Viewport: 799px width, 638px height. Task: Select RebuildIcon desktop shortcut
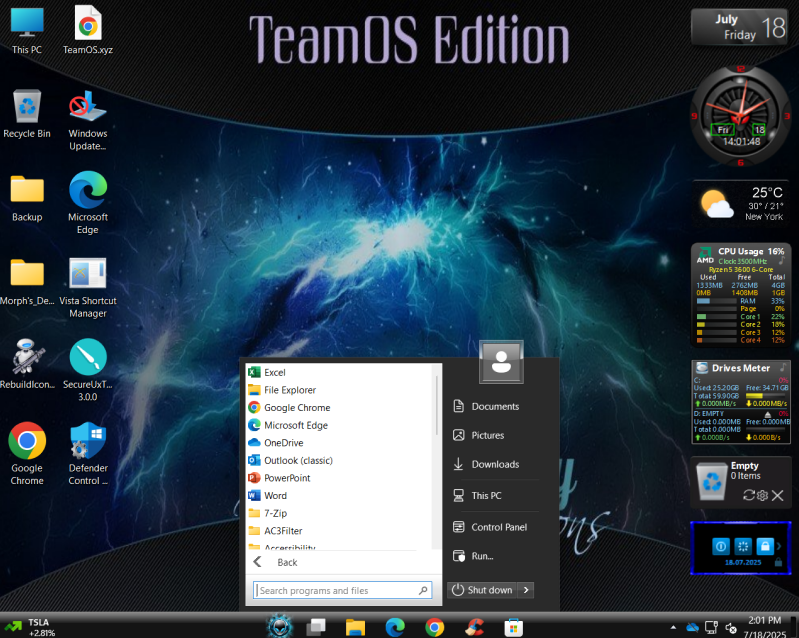pos(27,364)
